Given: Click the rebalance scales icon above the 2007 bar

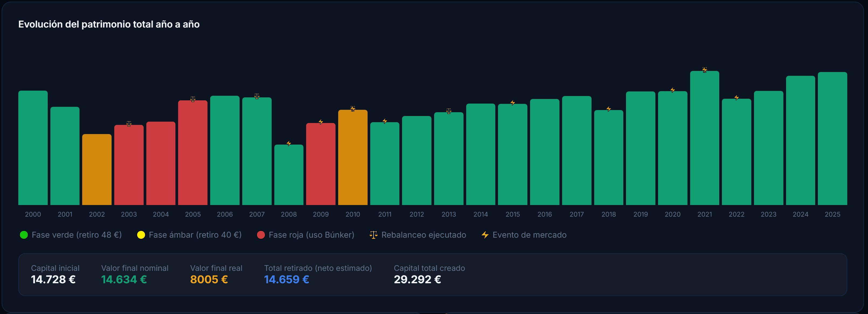Looking at the screenshot, I should click(x=257, y=96).
